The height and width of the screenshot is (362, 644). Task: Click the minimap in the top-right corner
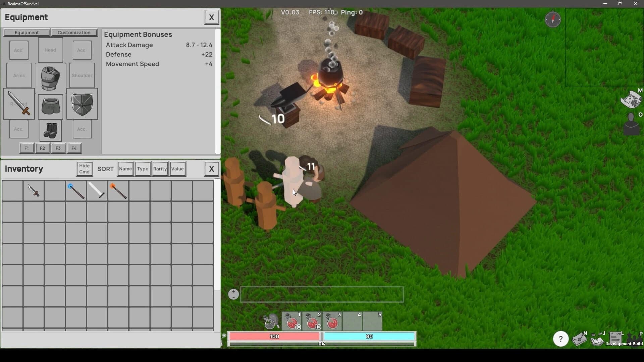click(x=604, y=47)
